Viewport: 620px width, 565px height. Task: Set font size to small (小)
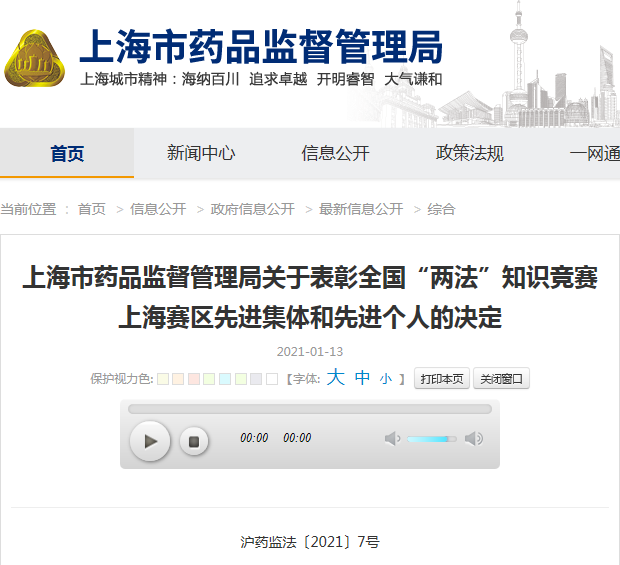pos(385,379)
